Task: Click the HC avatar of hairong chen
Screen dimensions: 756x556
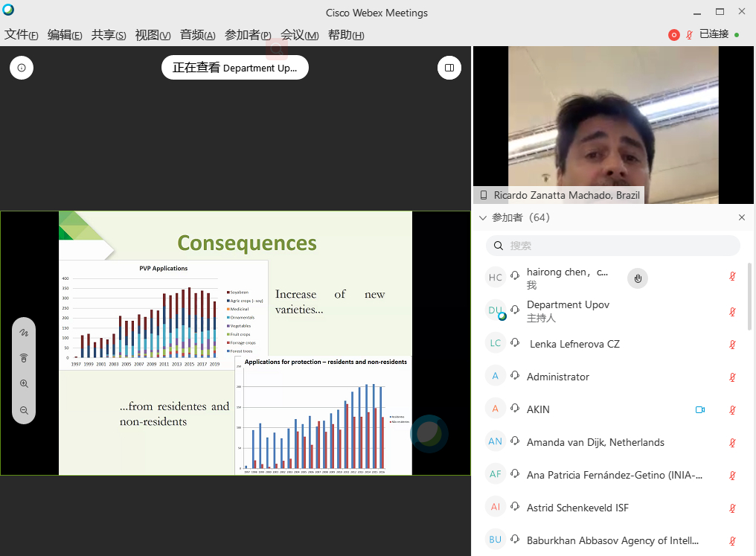Action: [495, 278]
